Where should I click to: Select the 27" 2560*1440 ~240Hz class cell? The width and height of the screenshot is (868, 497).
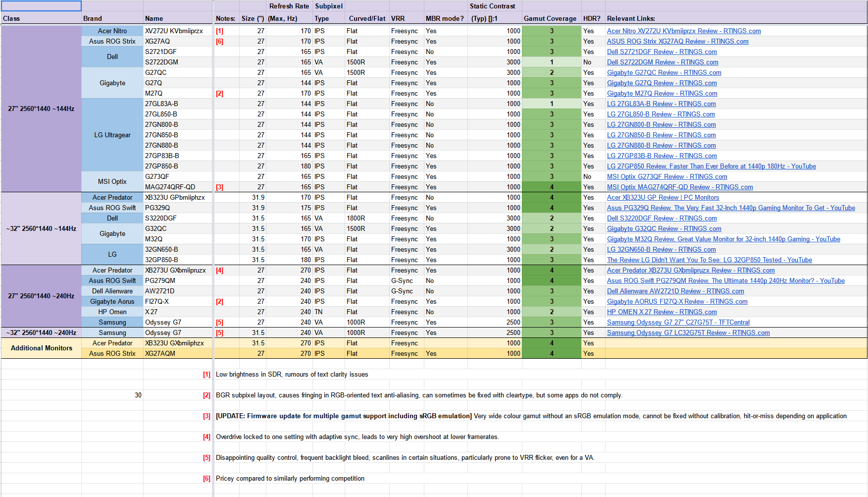pyautogui.click(x=41, y=296)
